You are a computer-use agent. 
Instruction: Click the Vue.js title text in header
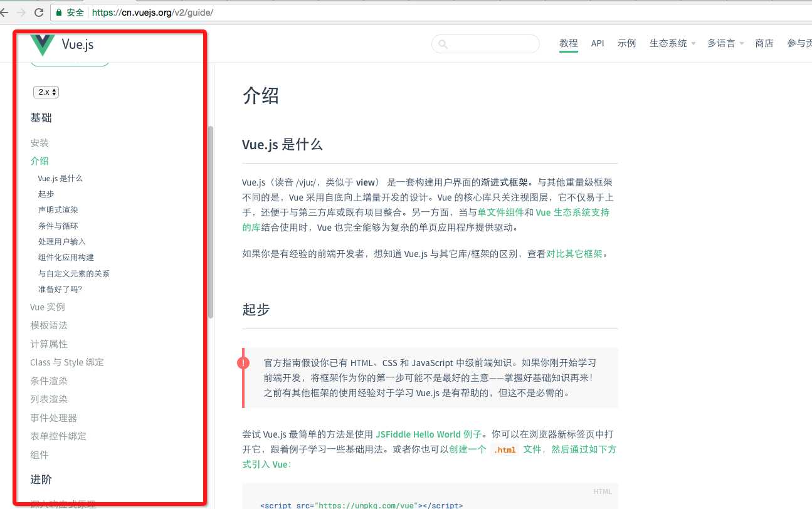[78, 45]
